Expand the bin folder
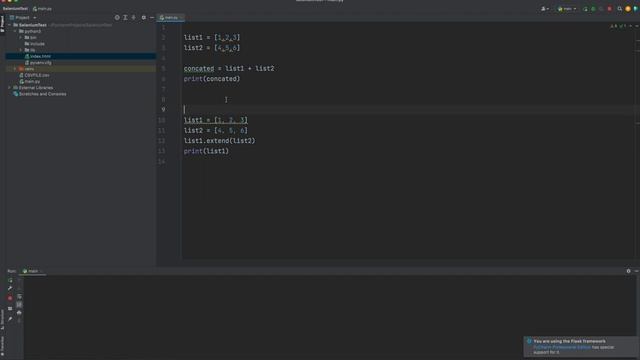Screen dimensions: 640x360 click(21, 37)
